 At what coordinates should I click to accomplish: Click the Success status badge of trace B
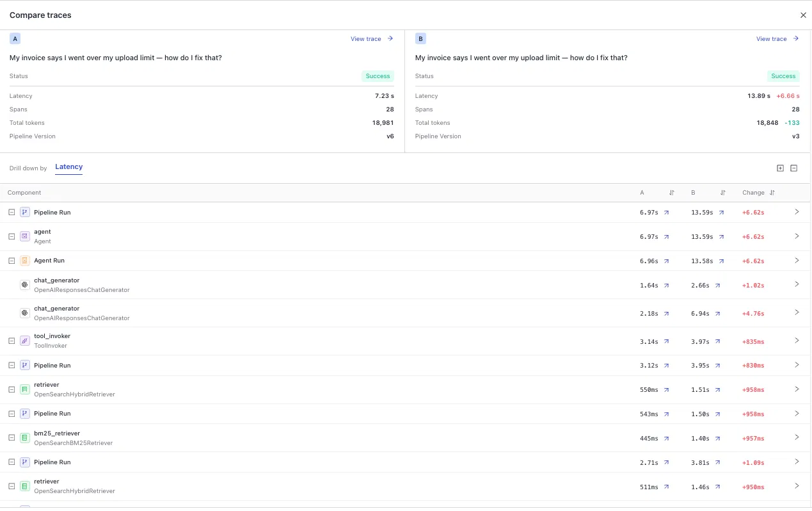click(x=783, y=76)
